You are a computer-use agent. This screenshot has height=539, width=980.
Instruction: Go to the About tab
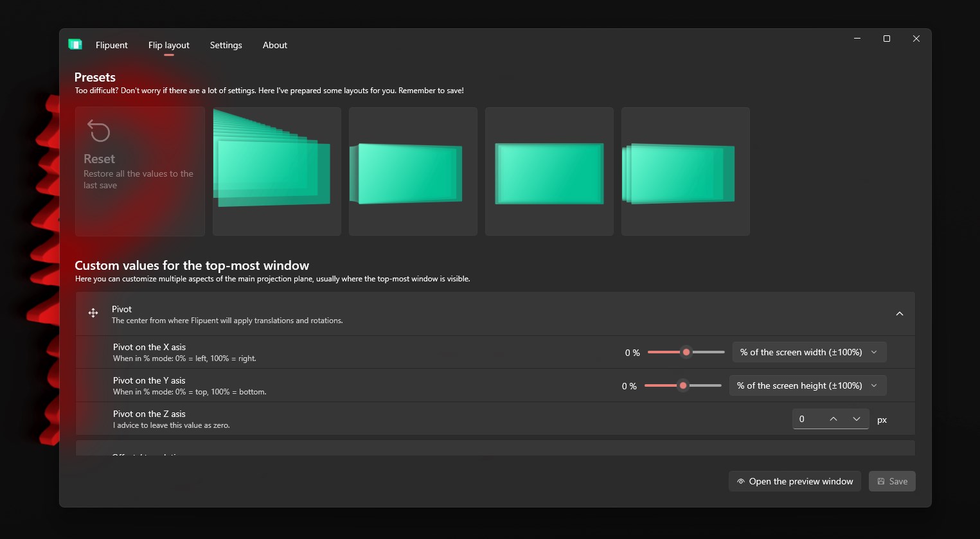coord(275,45)
